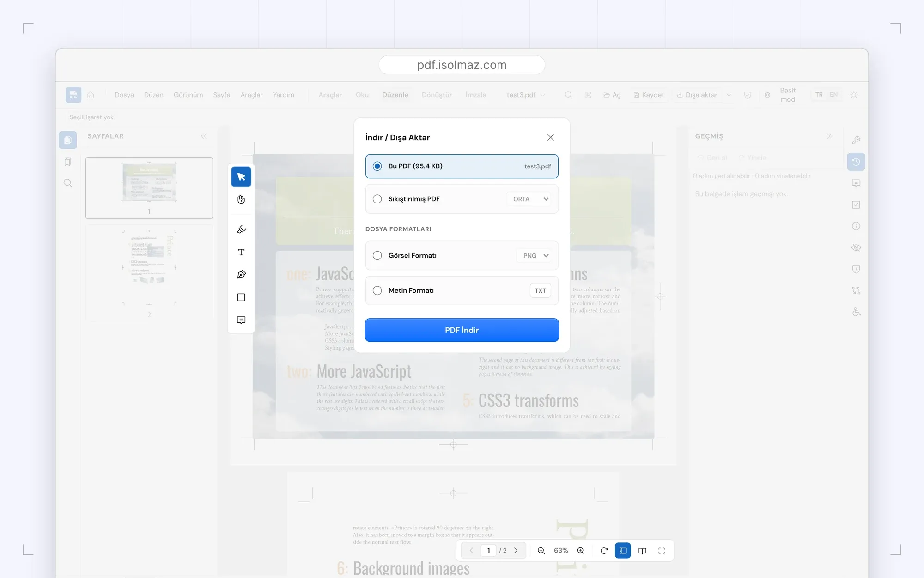The image size is (924, 578).
Task: Click the PDF İndir button
Action: click(x=462, y=330)
